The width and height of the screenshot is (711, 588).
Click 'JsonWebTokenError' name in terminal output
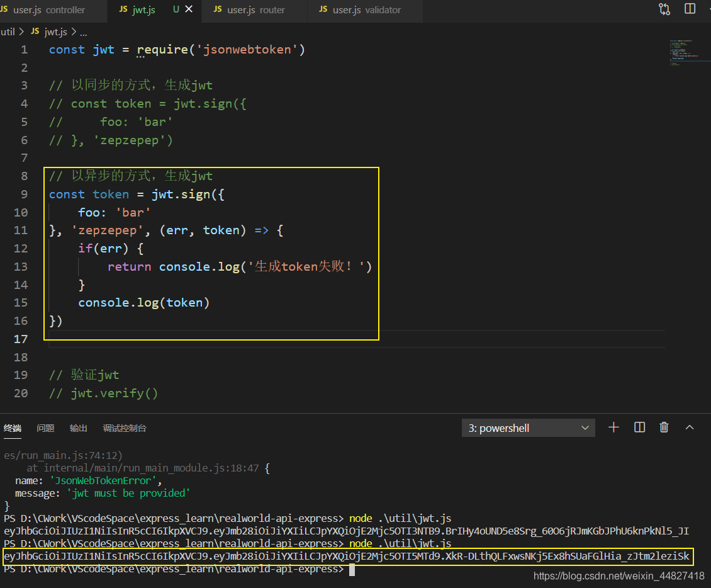tap(103, 480)
